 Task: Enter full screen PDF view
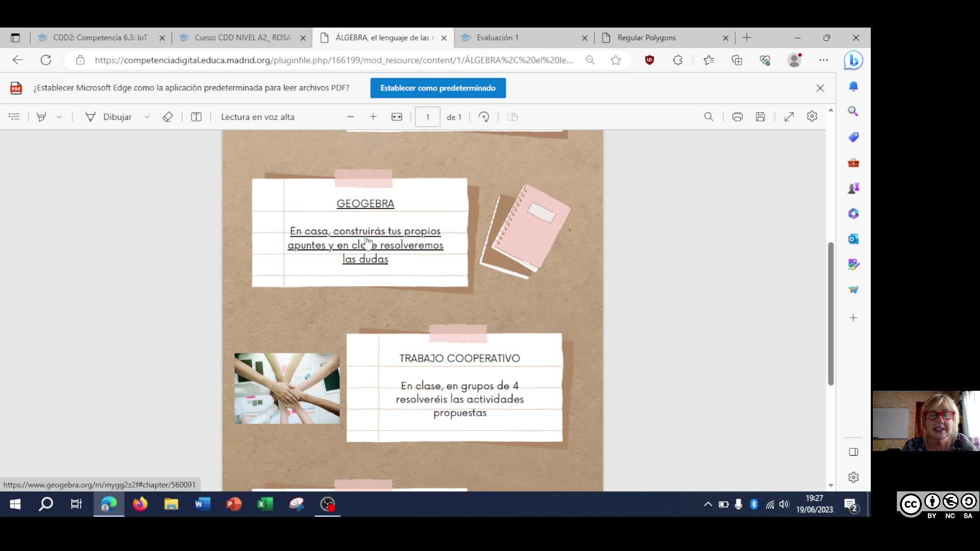[x=789, y=117]
